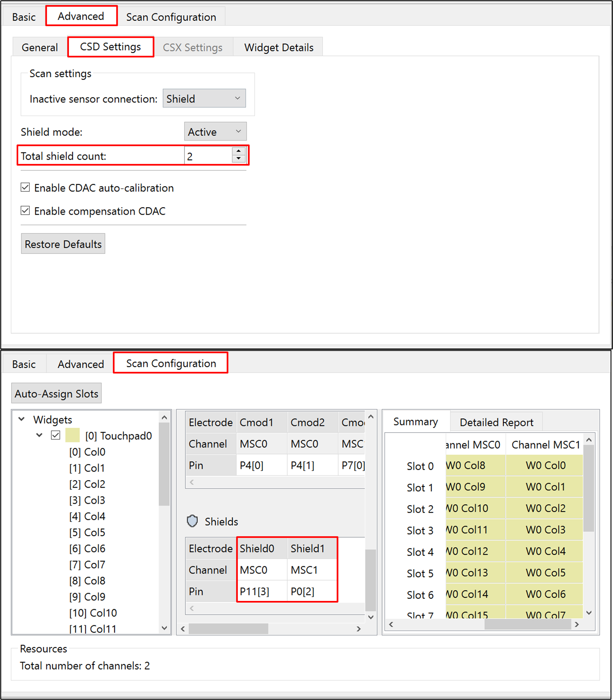613x700 pixels.
Task: Select [5] Col5 in widget tree
Action: point(87,532)
